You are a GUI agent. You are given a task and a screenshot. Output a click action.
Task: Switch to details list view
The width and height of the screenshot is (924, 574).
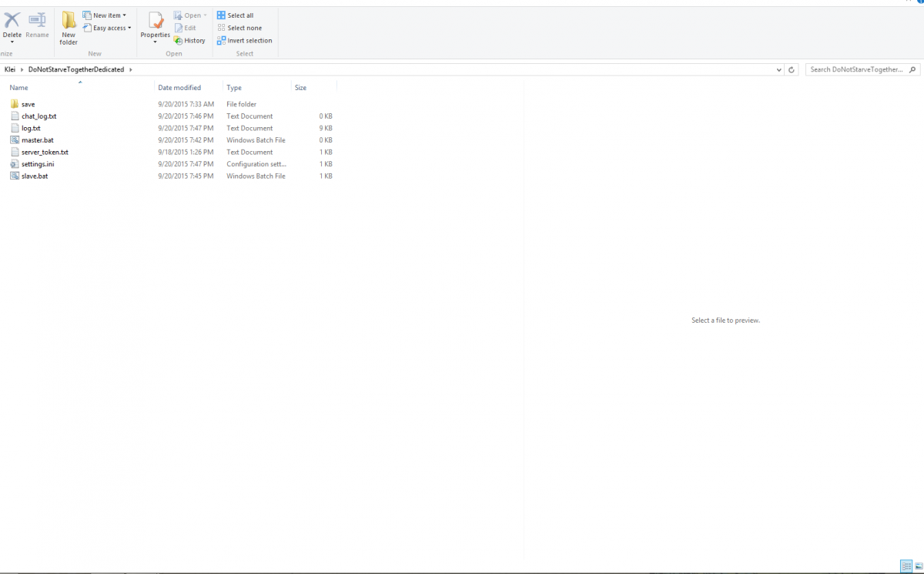click(x=906, y=566)
